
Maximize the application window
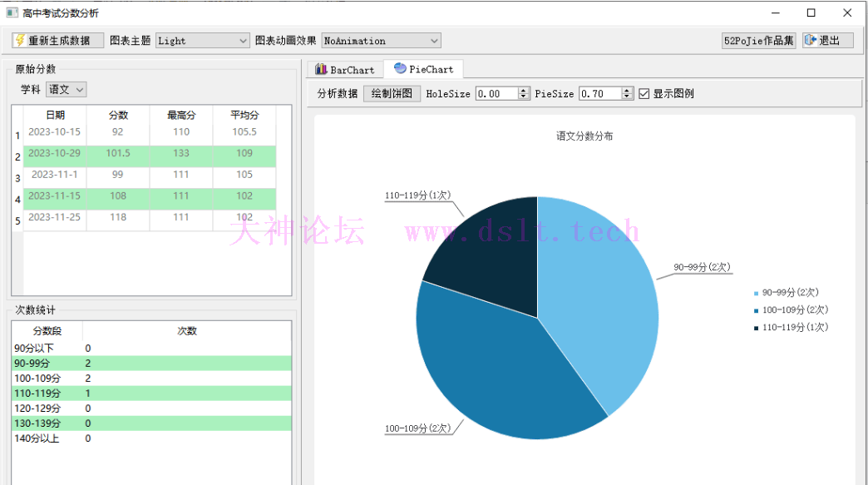[x=811, y=12]
